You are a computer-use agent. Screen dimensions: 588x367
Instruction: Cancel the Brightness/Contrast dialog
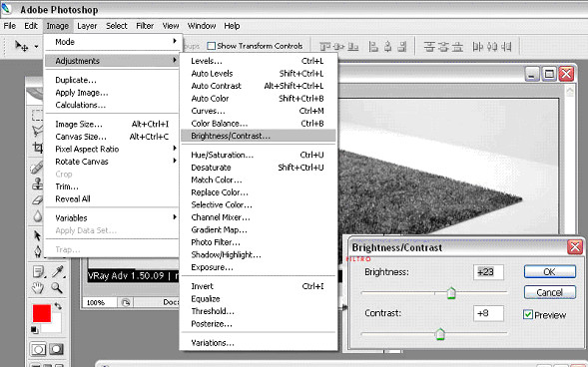pyautogui.click(x=549, y=292)
